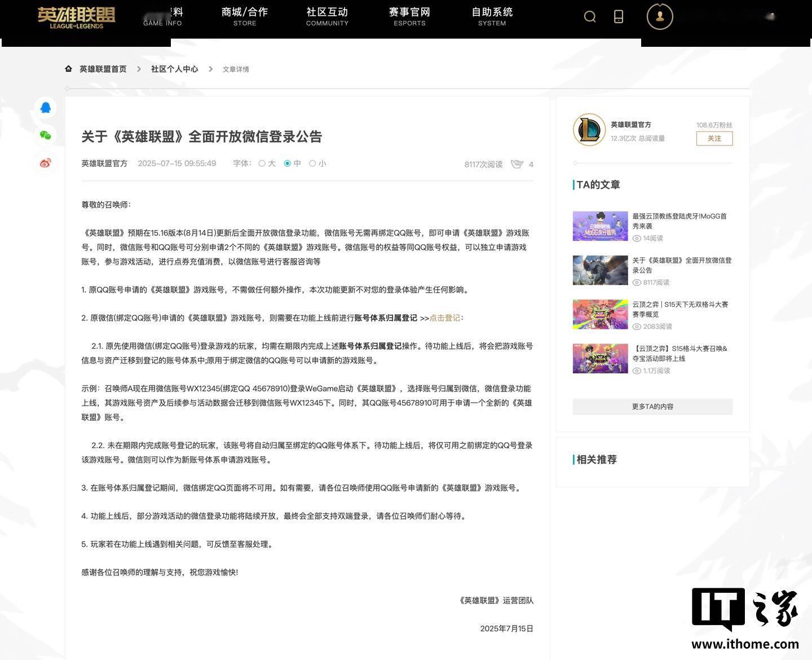Open the GAME INFO menu
Screen dimensions: 812x660
(162, 16)
